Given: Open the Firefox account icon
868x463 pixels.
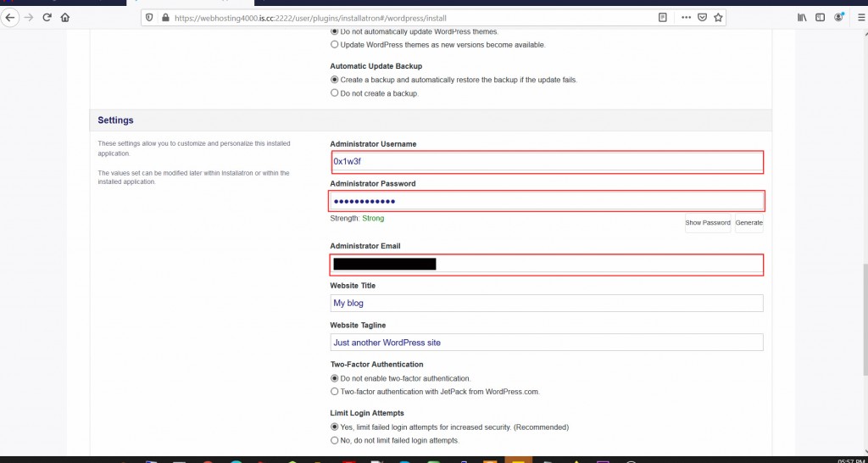Looking at the screenshot, I should coord(839,18).
